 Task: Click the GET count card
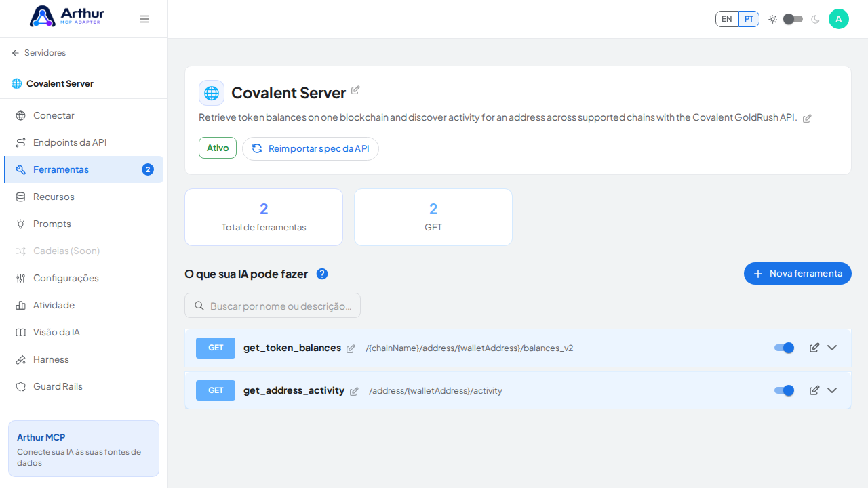coord(433,217)
